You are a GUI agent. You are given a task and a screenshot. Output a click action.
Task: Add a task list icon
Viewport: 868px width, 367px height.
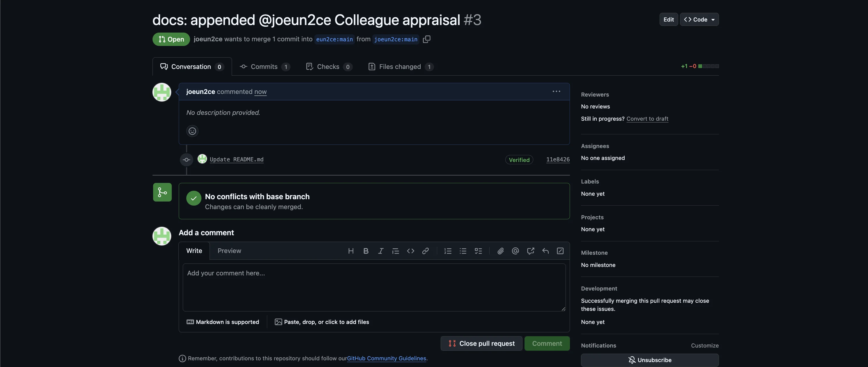[x=478, y=251]
